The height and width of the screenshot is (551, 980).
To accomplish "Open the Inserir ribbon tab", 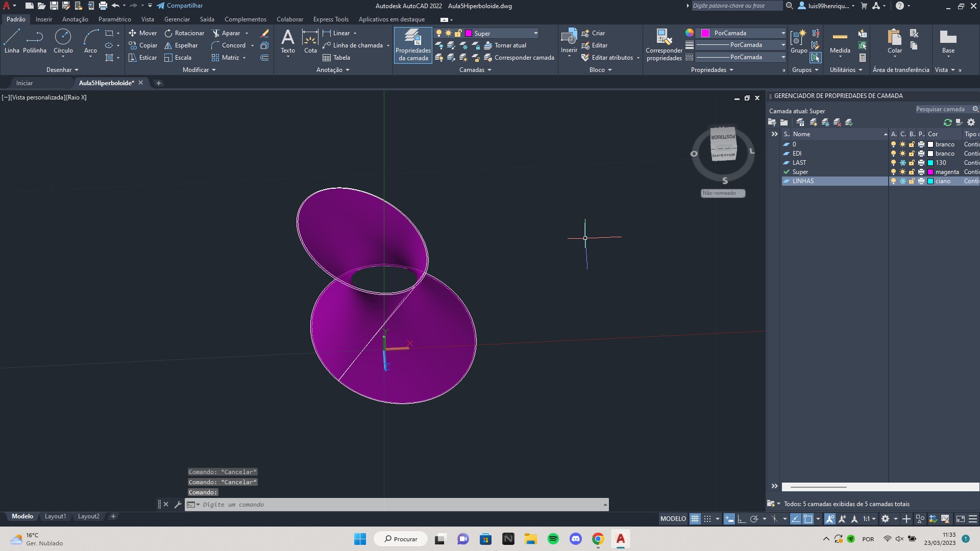I will [x=44, y=19].
